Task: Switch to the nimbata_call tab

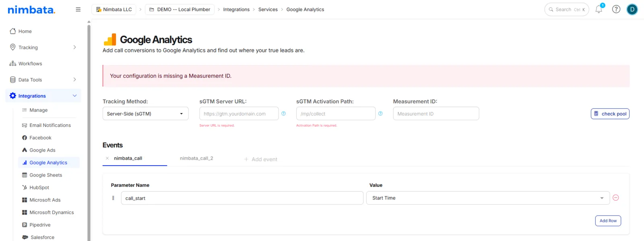Action: (128, 158)
